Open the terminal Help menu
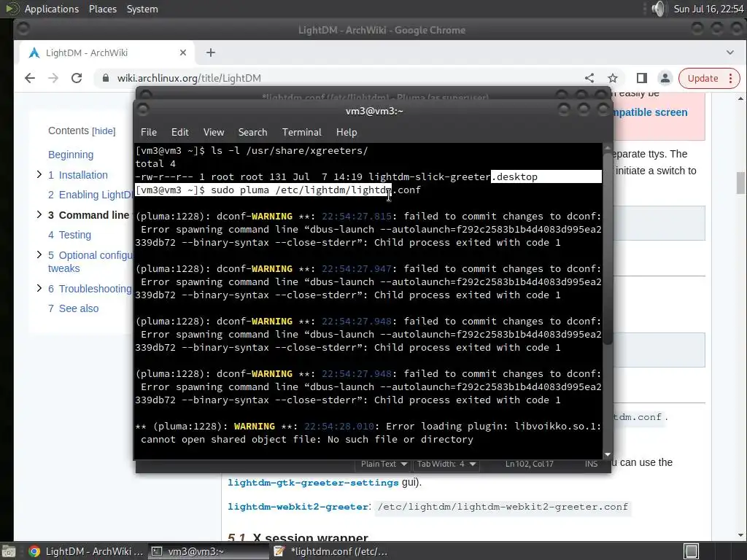Image resolution: width=747 pixels, height=560 pixels. click(x=347, y=133)
